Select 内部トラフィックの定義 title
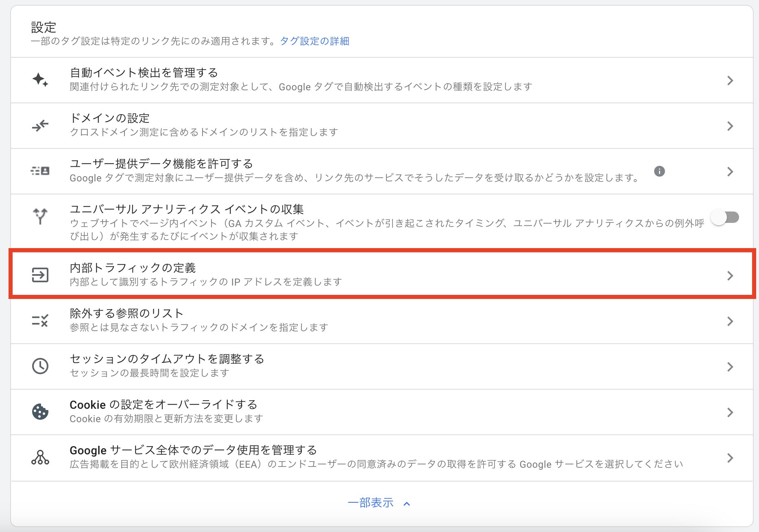 pyautogui.click(x=133, y=268)
